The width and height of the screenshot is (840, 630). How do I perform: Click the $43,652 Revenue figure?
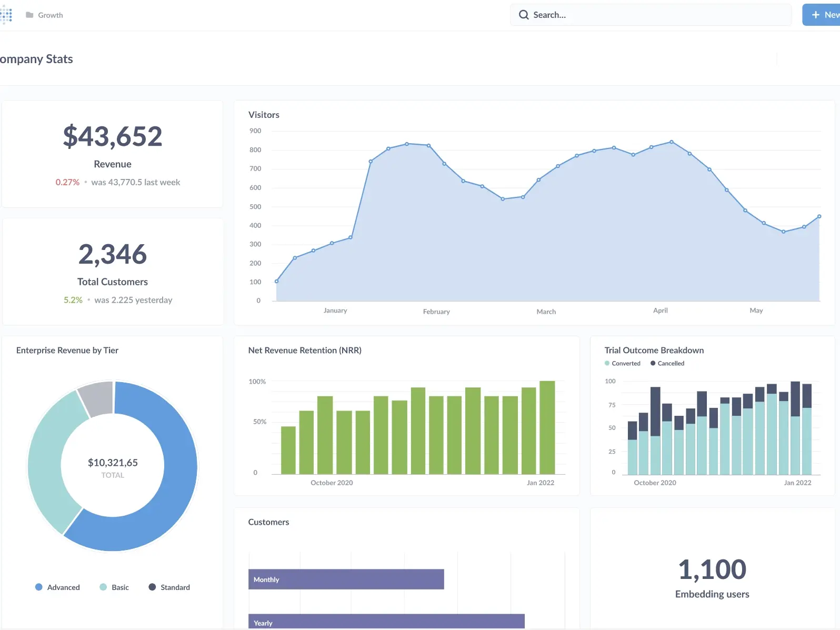click(113, 136)
